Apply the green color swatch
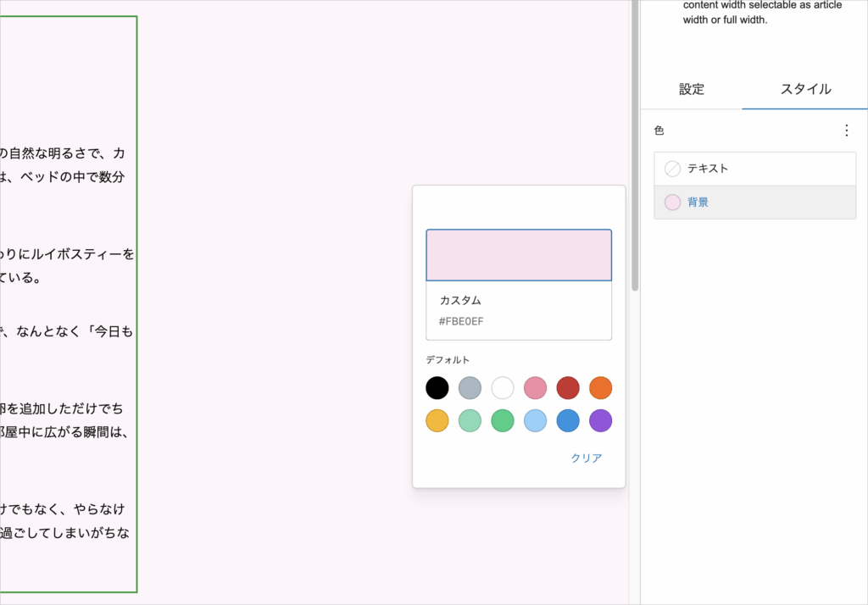The height and width of the screenshot is (605, 868). [503, 421]
